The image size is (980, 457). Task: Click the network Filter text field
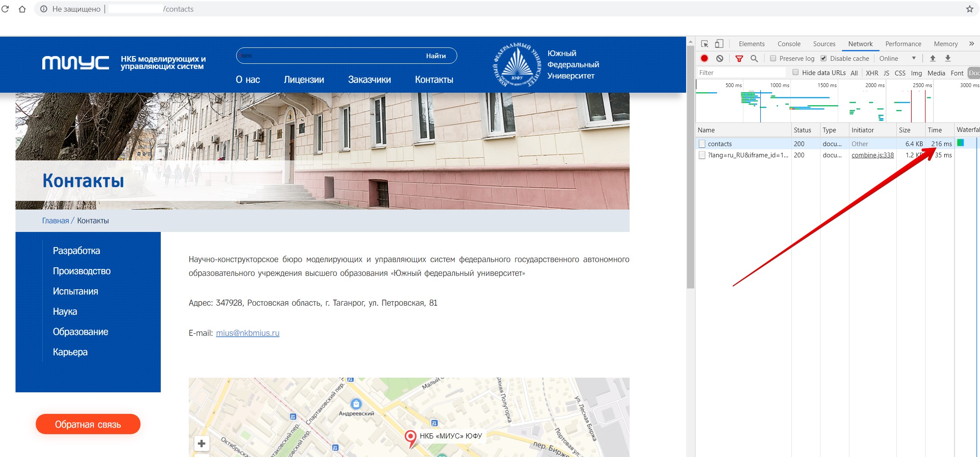pyautogui.click(x=741, y=73)
